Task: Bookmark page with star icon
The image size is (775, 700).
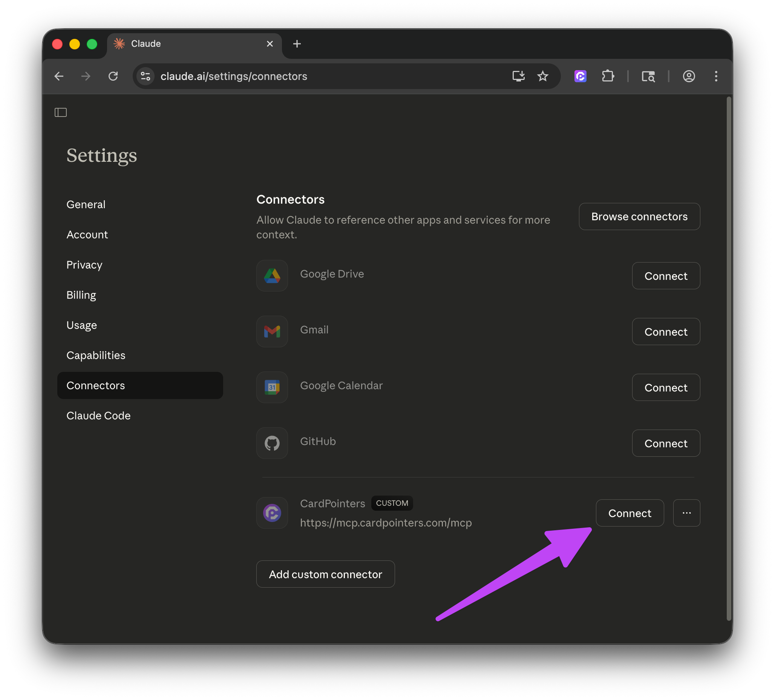Action: coord(542,76)
